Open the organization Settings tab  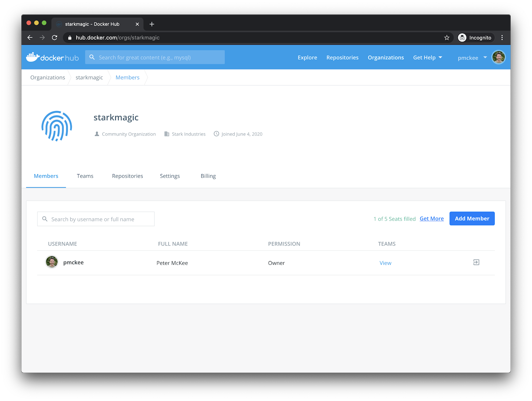[x=170, y=176]
